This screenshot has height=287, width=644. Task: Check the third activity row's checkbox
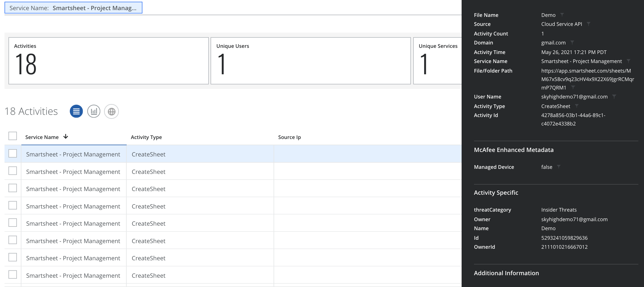[13, 188]
